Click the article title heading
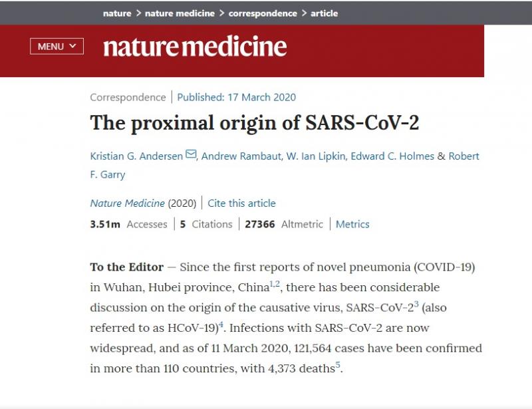532x409 pixels. pyautogui.click(x=255, y=123)
